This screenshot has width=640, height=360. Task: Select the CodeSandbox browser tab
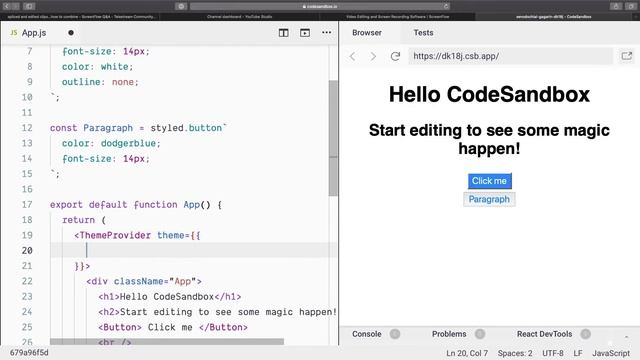(553, 17)
